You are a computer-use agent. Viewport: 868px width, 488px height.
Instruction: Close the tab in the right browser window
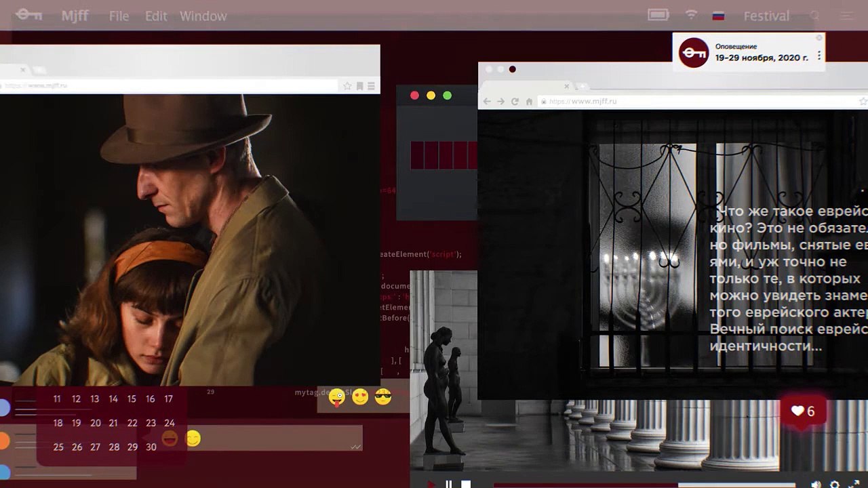(x=567, y=86)
